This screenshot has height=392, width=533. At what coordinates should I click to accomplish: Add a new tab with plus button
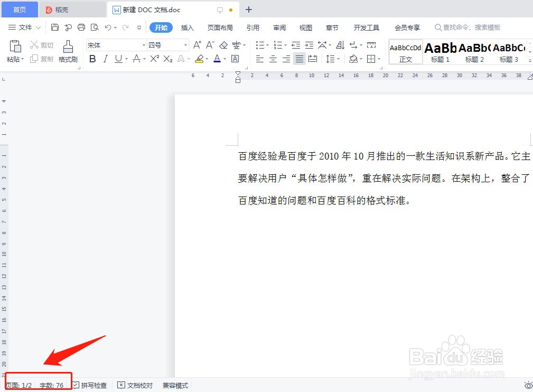[x=249, y=10]
